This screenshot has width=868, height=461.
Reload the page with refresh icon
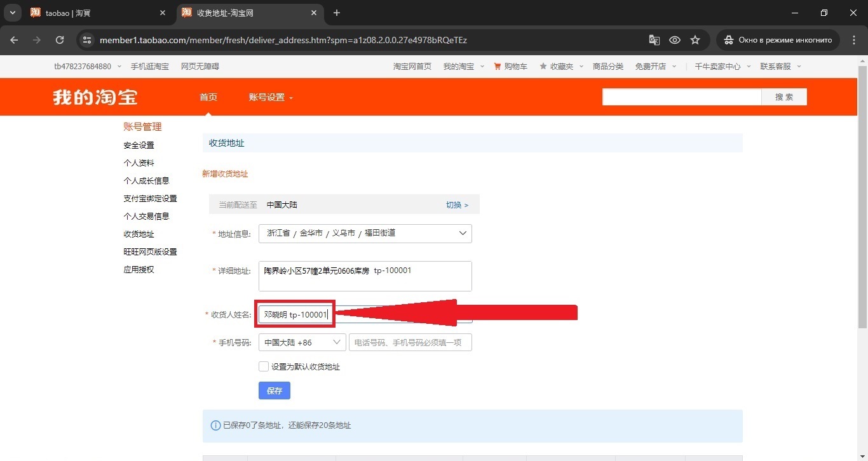click(x=60, y=40)
